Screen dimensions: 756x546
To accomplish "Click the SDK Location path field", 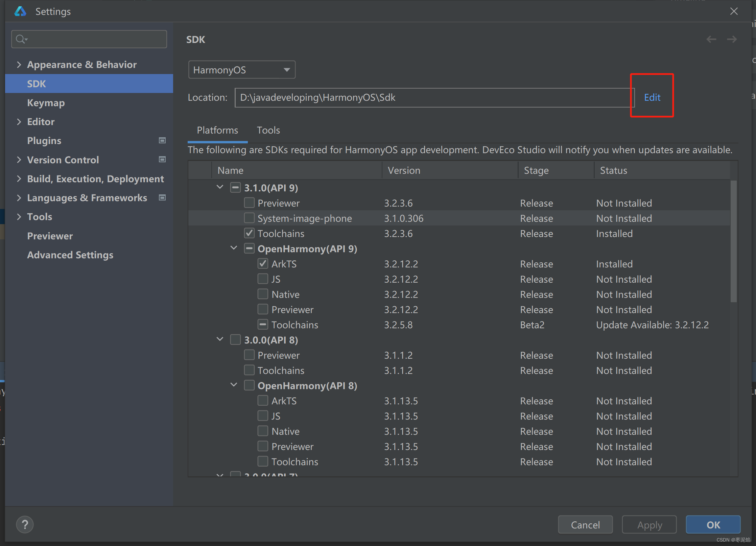I will coord(435,98).
